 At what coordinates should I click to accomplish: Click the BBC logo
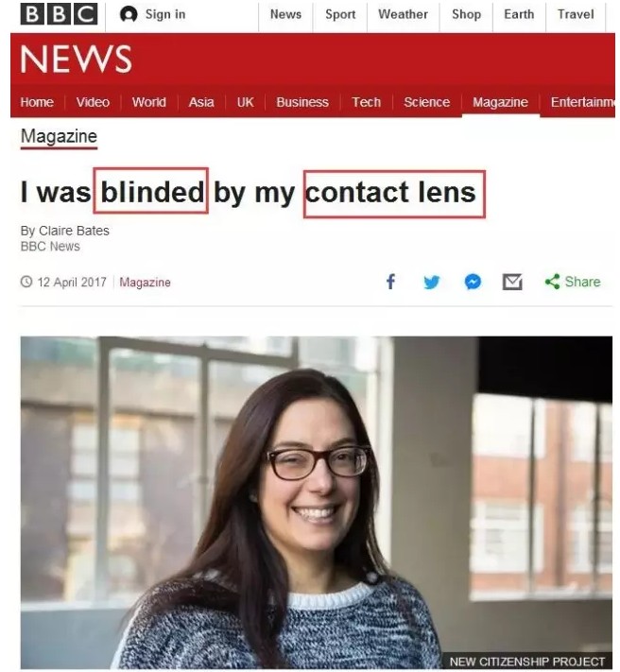click(59, 14)
